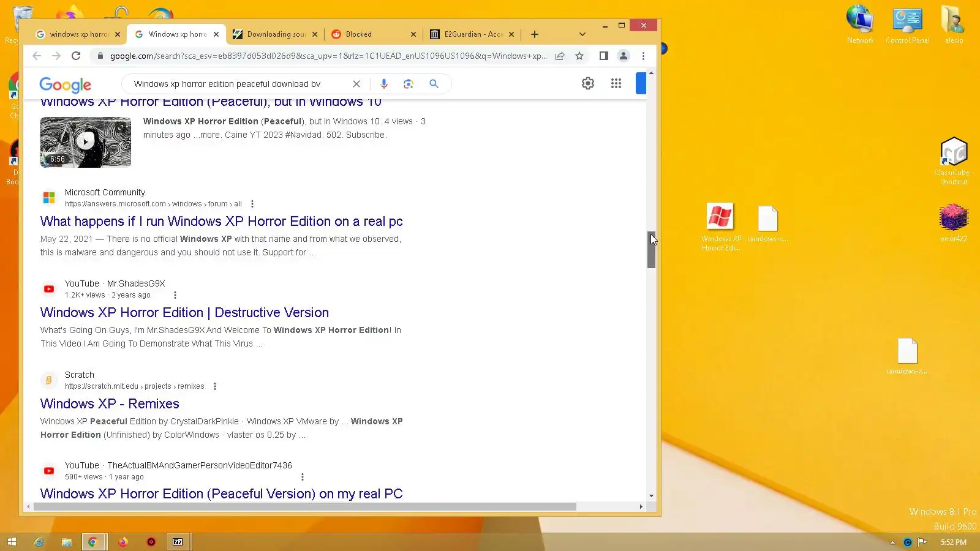Focus the Google search input field
Viewport: 980px width, 551px height.
pyautogui.click(x=238, y=84)
